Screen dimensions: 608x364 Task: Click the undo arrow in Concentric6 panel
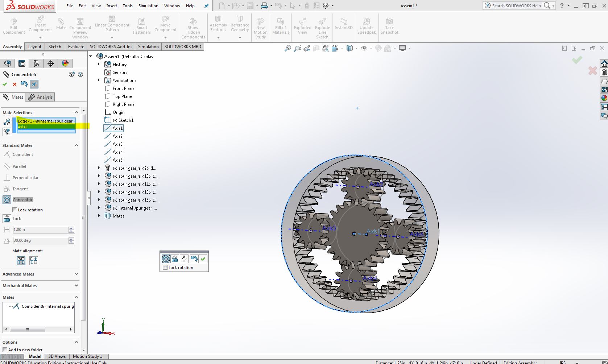(24, 84)
